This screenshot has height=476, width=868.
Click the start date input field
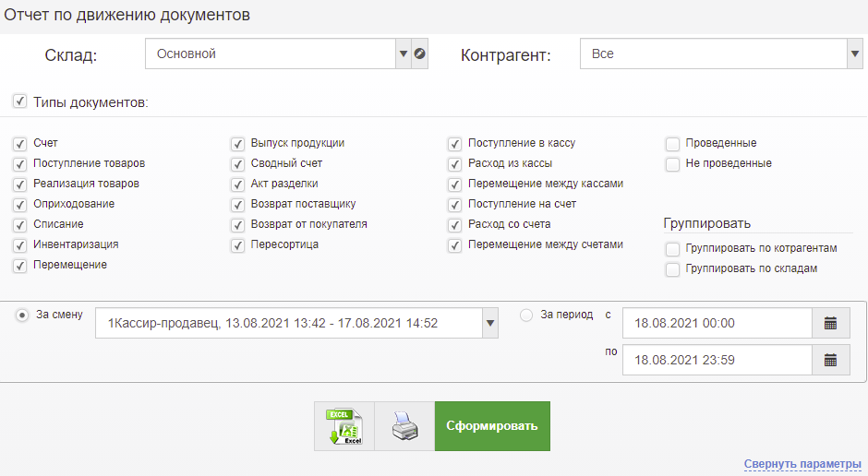point(717,323)
